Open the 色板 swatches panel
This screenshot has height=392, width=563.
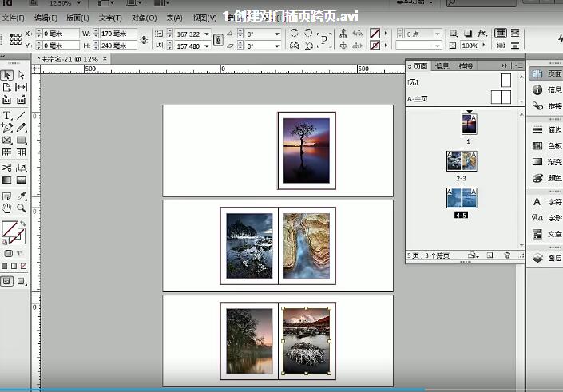tap(547, 146)
